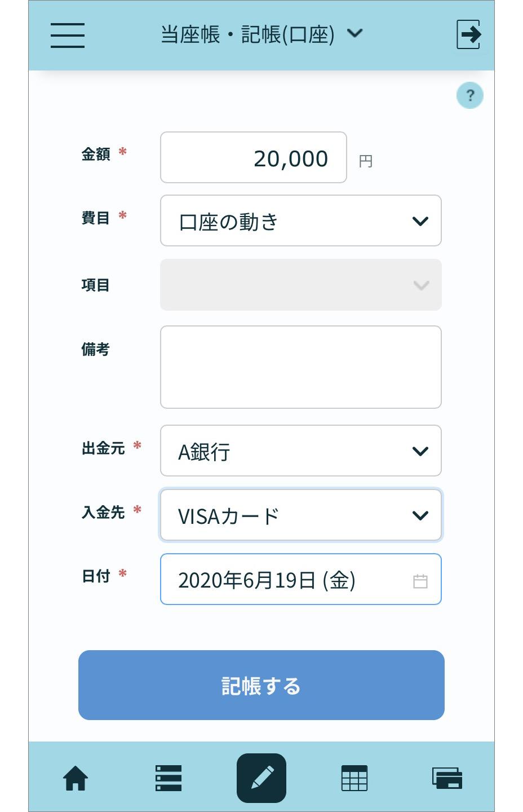
Task: Open the list view icon in bottom bar
Action: (x=168, y=779)
